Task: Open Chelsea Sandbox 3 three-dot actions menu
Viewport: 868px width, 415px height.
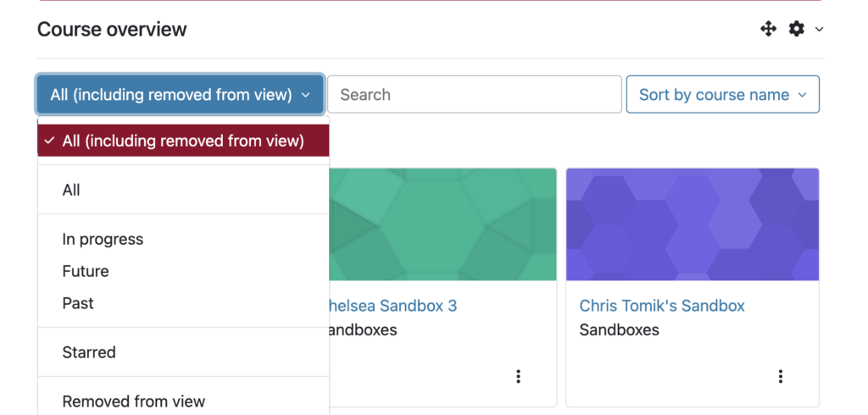Action: click(518, 376)
